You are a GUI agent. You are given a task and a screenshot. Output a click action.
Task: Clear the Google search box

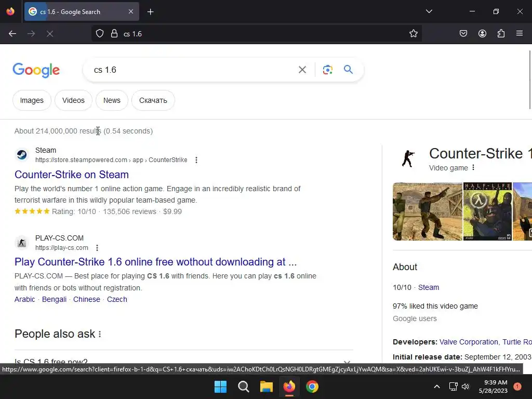coord(302,70)
